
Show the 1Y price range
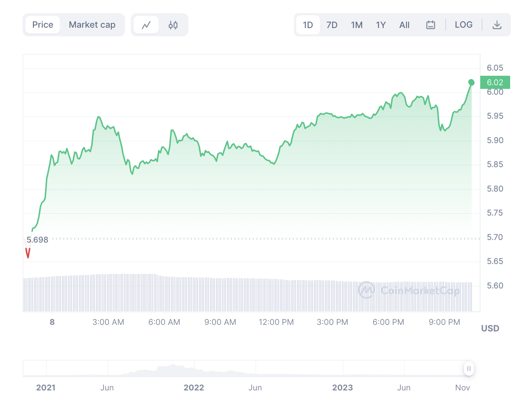[x=381, y=25]
